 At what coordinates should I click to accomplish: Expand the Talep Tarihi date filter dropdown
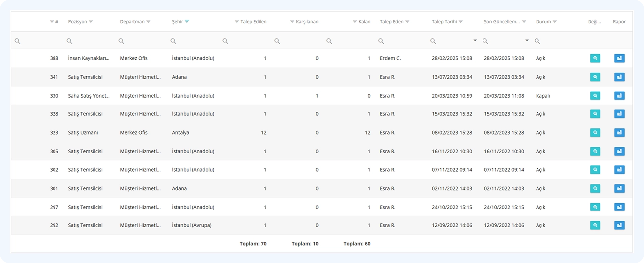(x=475, y=41)
